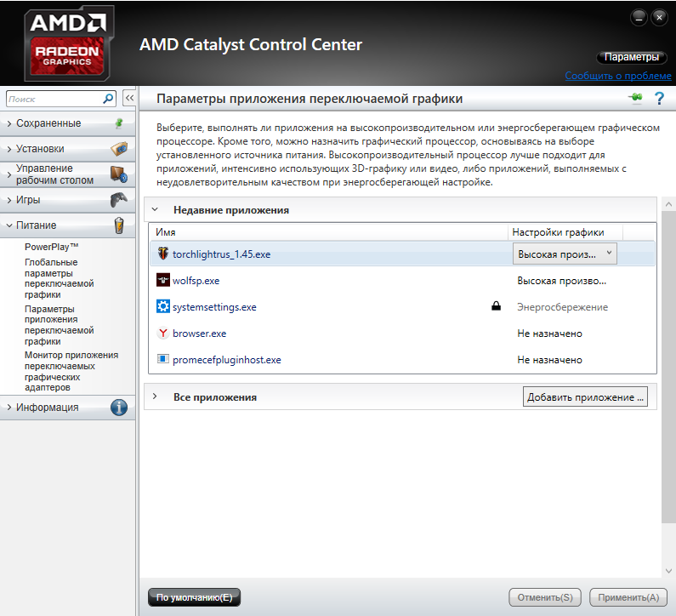Select browser.exe in the list
Viewport: 676px width, 616px height.
pos(199,333)
